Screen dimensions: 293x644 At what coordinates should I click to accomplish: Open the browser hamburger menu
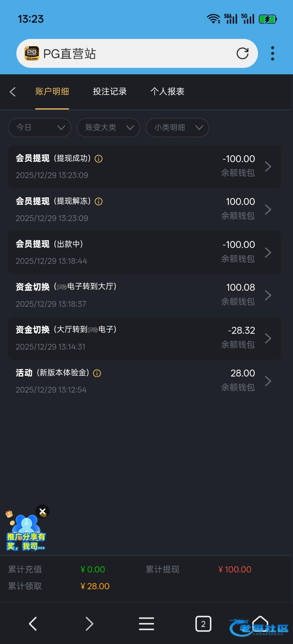tap(146, 624)
